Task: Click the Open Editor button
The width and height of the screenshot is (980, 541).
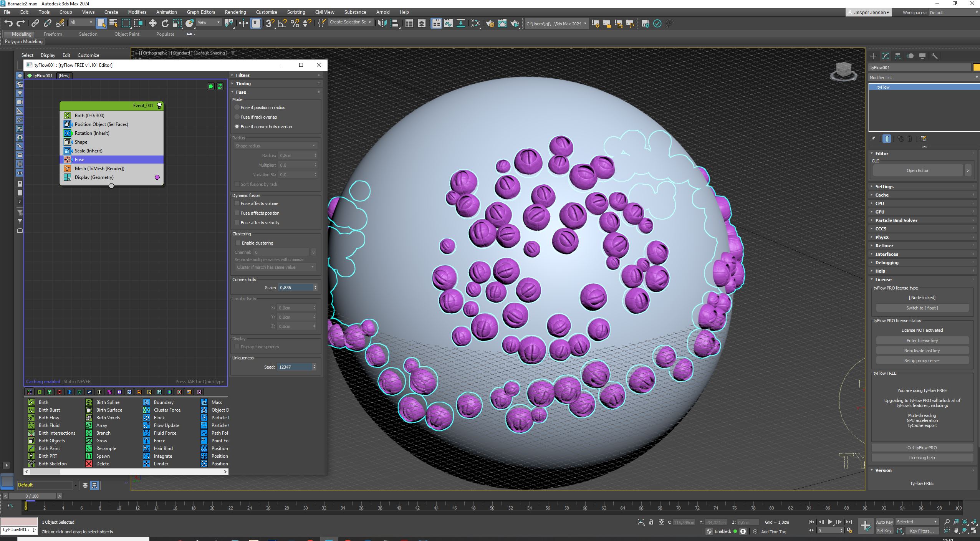Action: pos(917,170)
